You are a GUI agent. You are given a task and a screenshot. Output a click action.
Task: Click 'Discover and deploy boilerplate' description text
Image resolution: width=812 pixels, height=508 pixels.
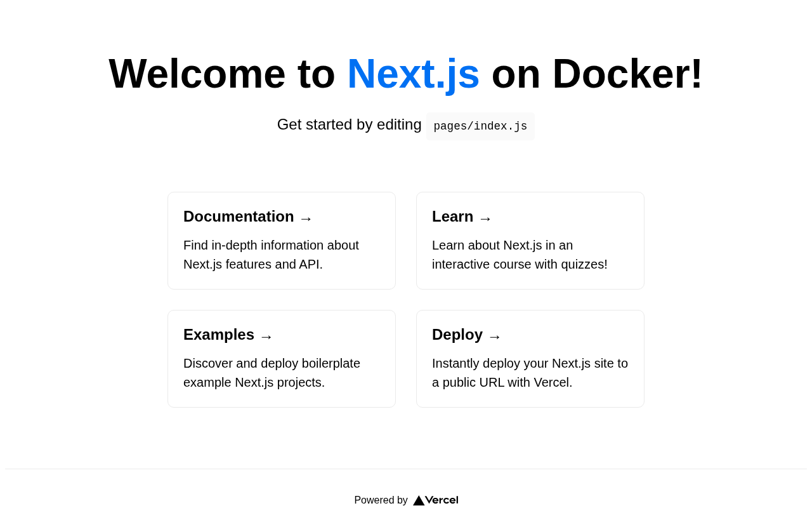[x=272, y=363]
